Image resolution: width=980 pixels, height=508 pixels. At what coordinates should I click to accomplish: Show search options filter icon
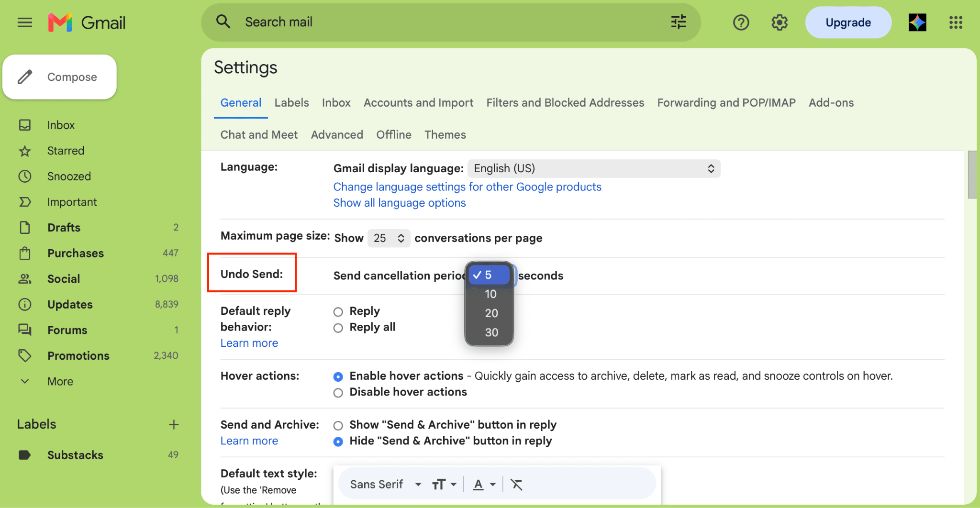tap(678, 22)
